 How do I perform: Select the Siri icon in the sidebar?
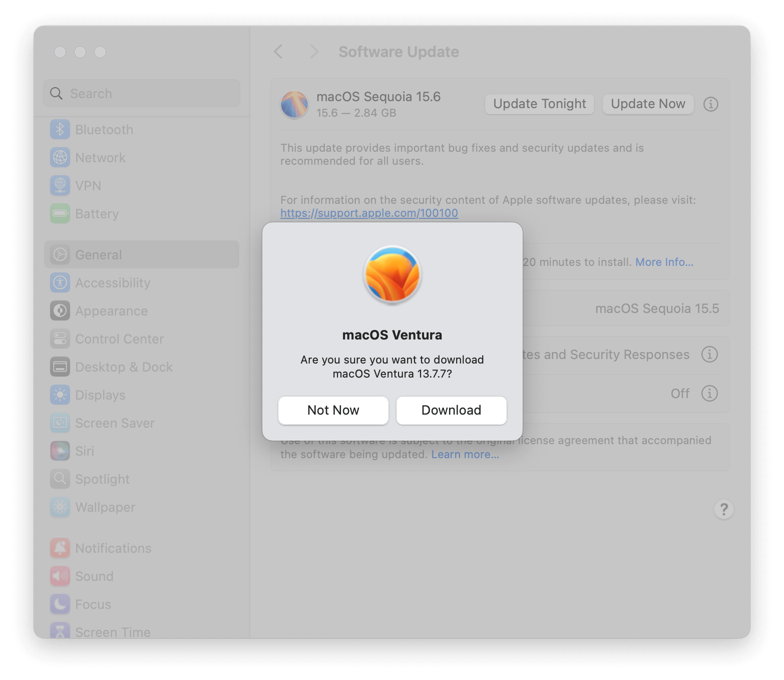coord(60,451)
